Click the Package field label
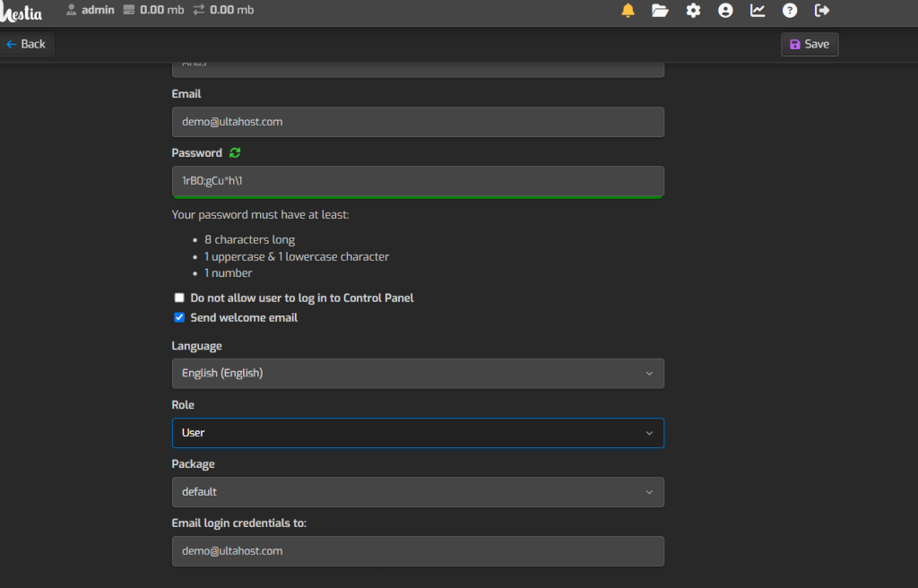 coord(194,463)
